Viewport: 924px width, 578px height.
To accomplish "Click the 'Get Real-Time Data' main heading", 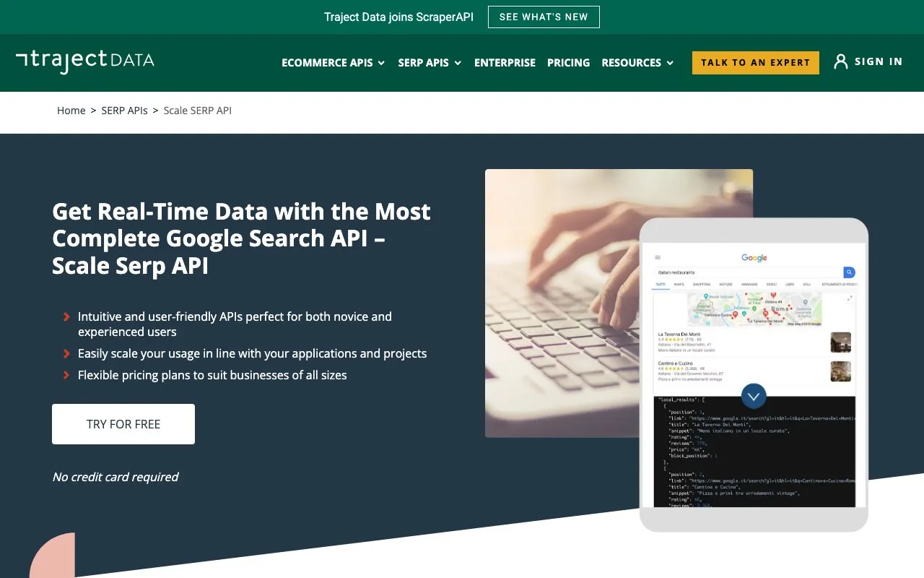I will tap(242, 238).
